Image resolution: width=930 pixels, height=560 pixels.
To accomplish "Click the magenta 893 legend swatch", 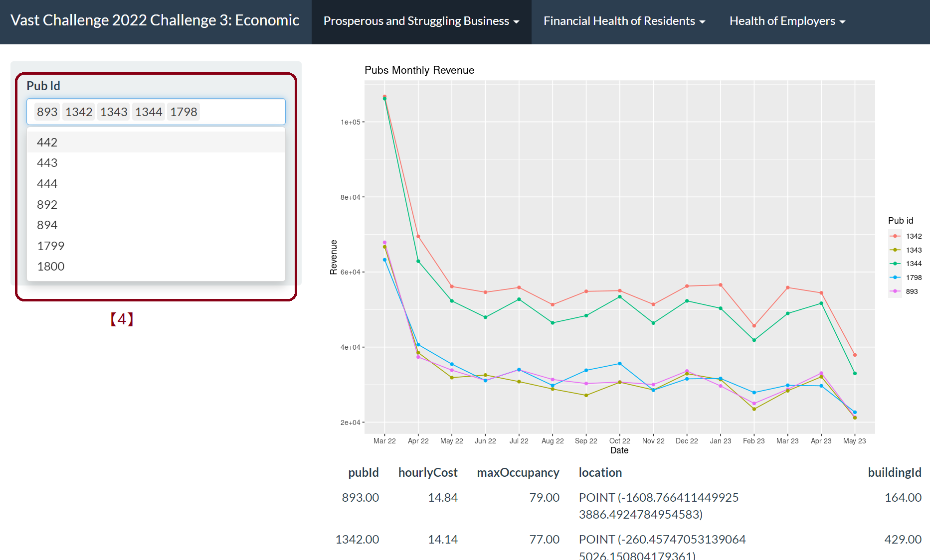I will coord(895,291).
